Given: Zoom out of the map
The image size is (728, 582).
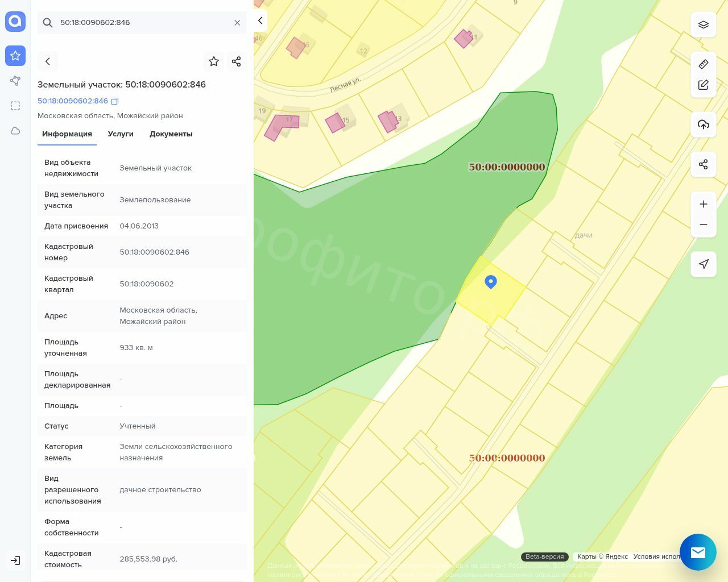Looking at the screenshot, I should coord(704,225).
